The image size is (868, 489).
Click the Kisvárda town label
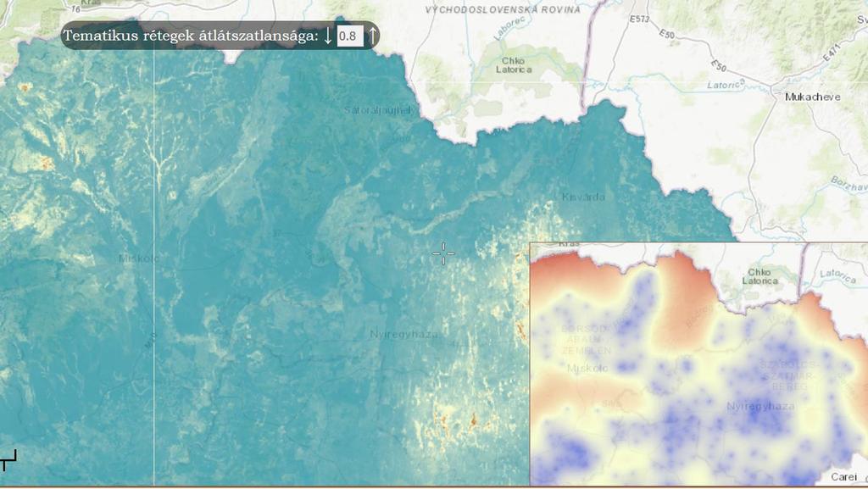pyautogui.click(x=583, y=197)
